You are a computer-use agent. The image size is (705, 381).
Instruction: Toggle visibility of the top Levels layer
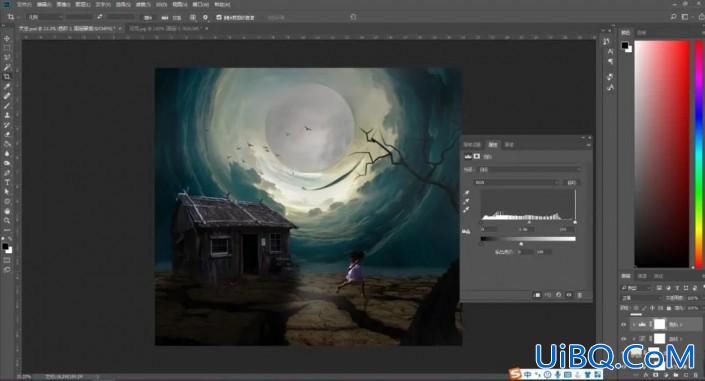tap(624, 324)
